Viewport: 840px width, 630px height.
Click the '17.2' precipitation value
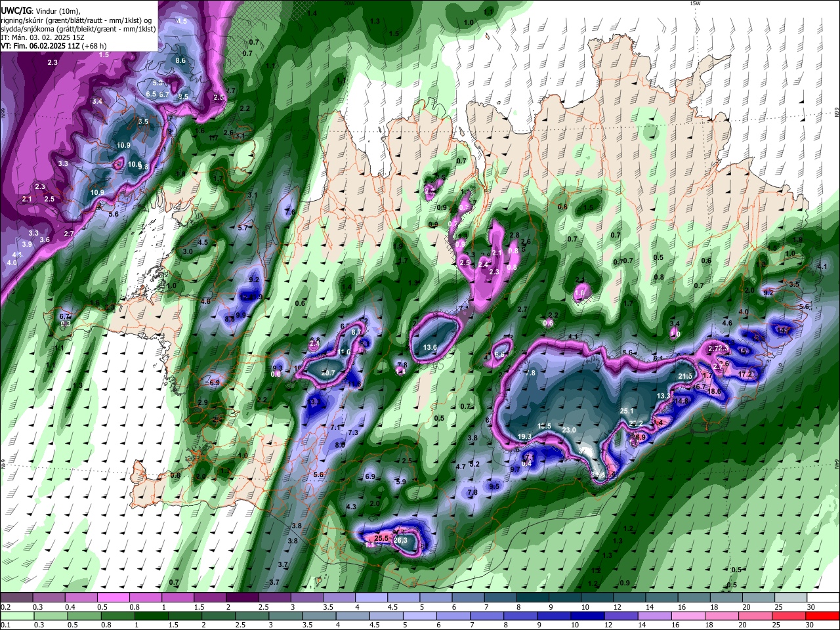[745, 374]
